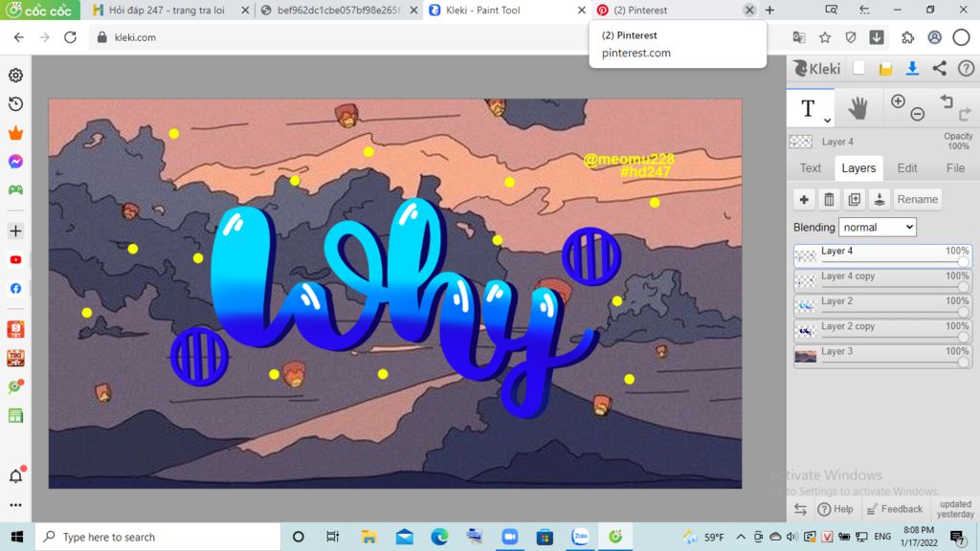The height and width of the screenshot is (551, 980).
Task: Select the Hand pan tool
Action: pyautogui.click(x=857, y=108)
